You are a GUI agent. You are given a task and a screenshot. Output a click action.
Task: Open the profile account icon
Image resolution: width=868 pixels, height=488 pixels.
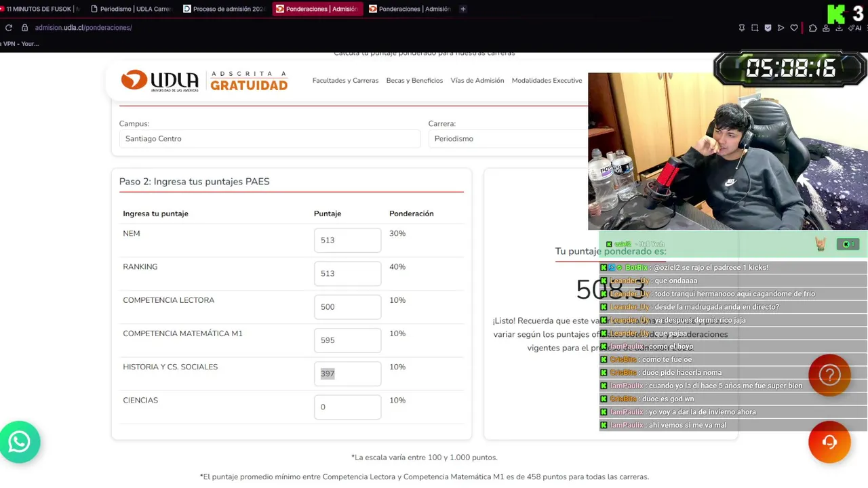pos(826,28)
